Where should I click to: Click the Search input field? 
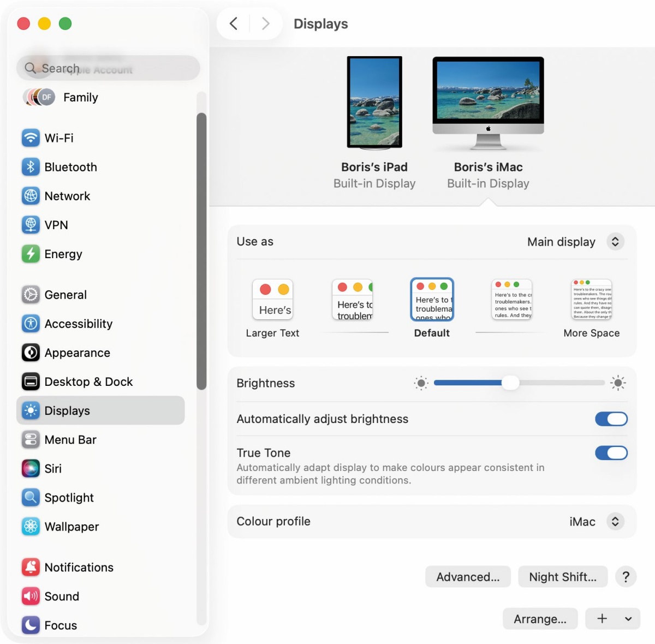(x=108, y=68)
